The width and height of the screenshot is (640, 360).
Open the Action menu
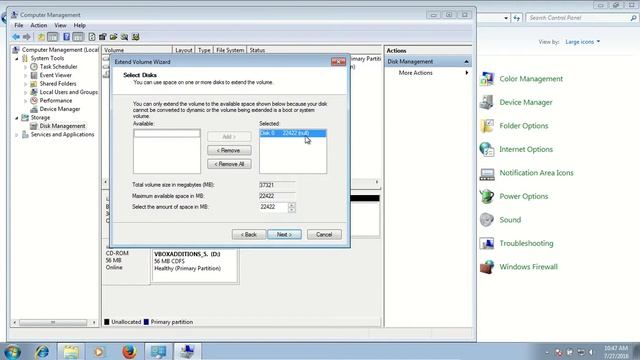(39, 25)
